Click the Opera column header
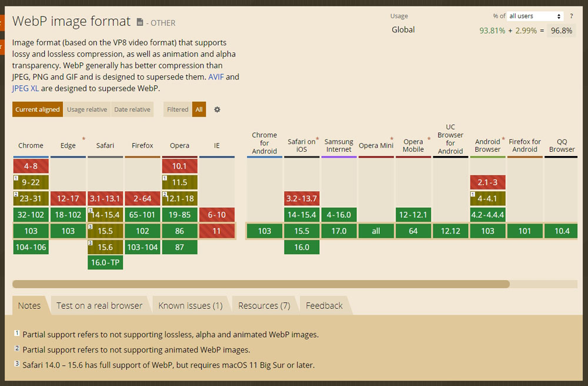Screen dimensions: 588x386 pyautogui.click(x=179, y=145)
